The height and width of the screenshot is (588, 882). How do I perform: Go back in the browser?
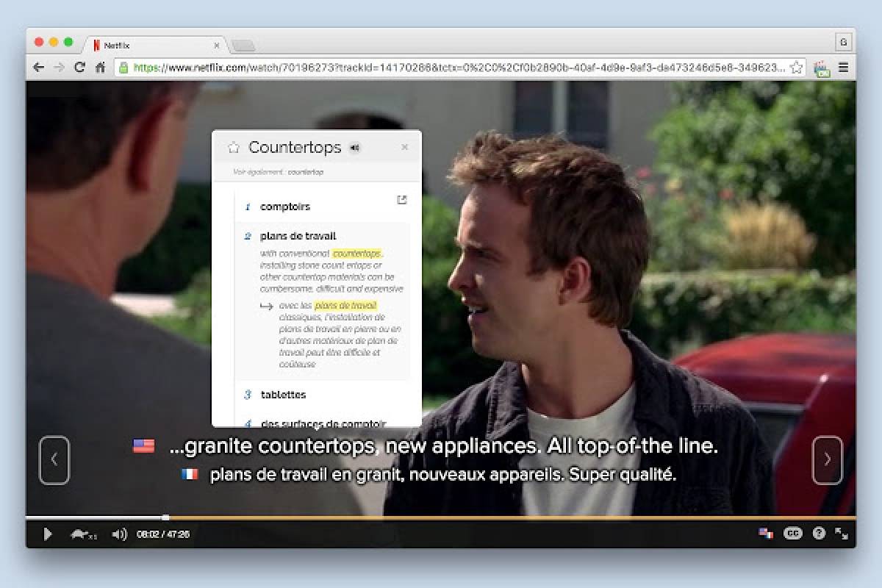click(x=39, y=67)
